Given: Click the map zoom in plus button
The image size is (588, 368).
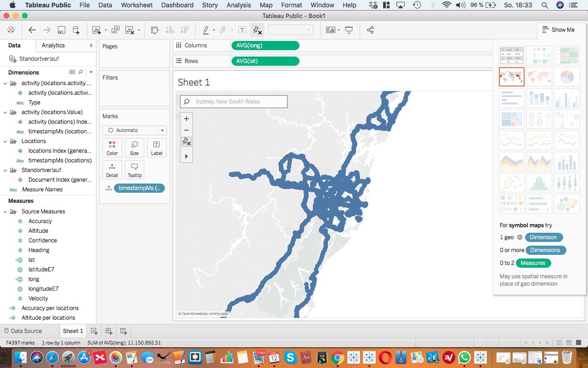Looking at the screenshot, I should (186, 119).
